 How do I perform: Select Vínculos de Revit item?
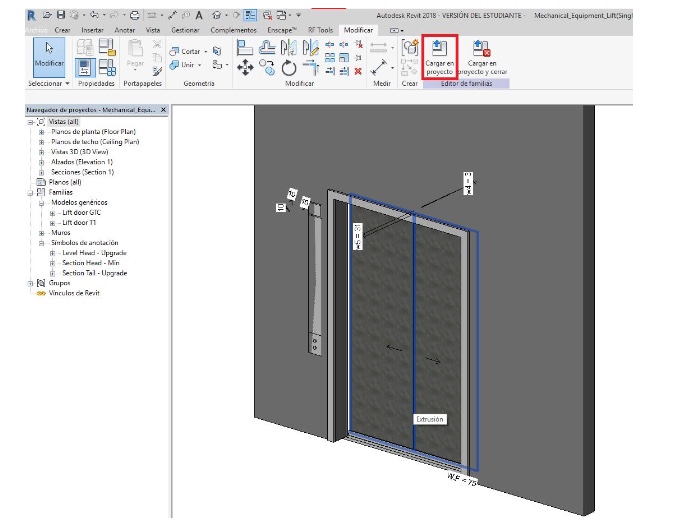click(74, 293)
